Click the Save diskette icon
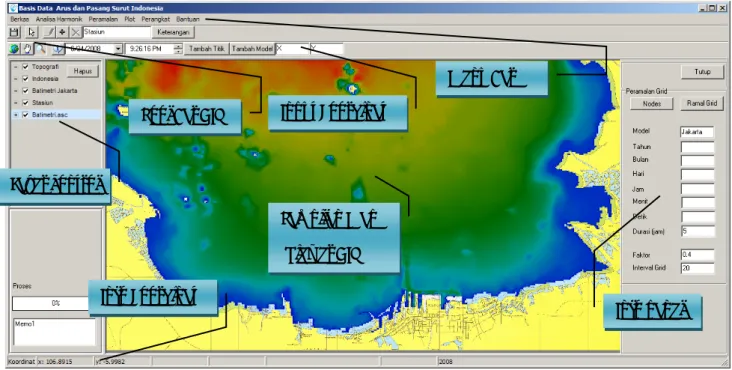Viewport: 732px width, 370px height. [x=14, y=32]
